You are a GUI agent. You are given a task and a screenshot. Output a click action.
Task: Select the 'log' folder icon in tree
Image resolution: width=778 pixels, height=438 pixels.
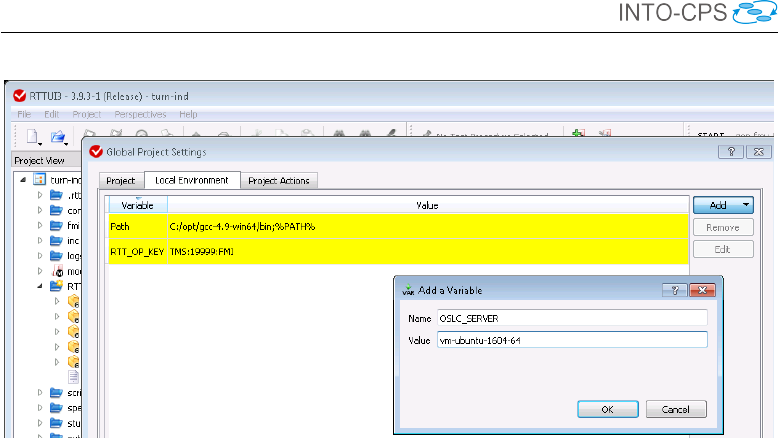(x=57, y=255)
